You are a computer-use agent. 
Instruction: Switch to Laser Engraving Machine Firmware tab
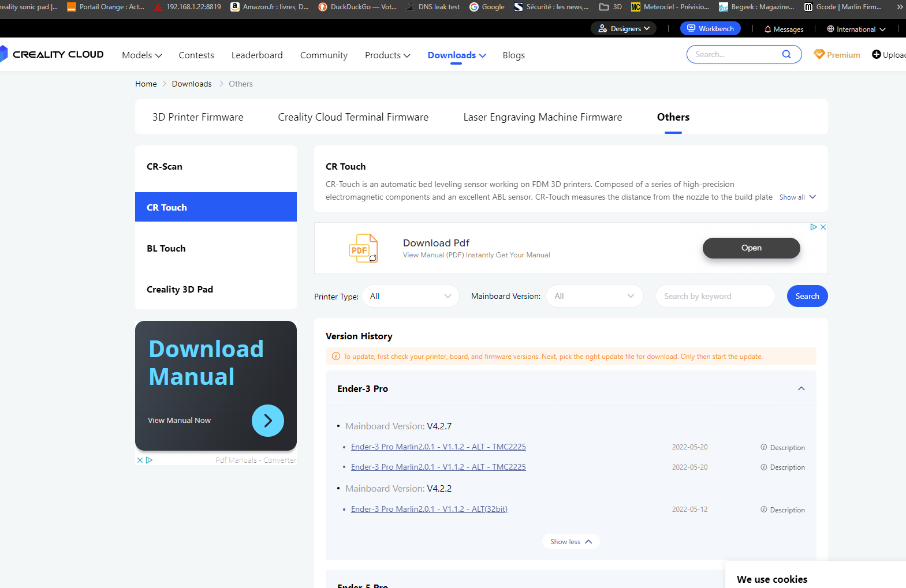(543, 117)
